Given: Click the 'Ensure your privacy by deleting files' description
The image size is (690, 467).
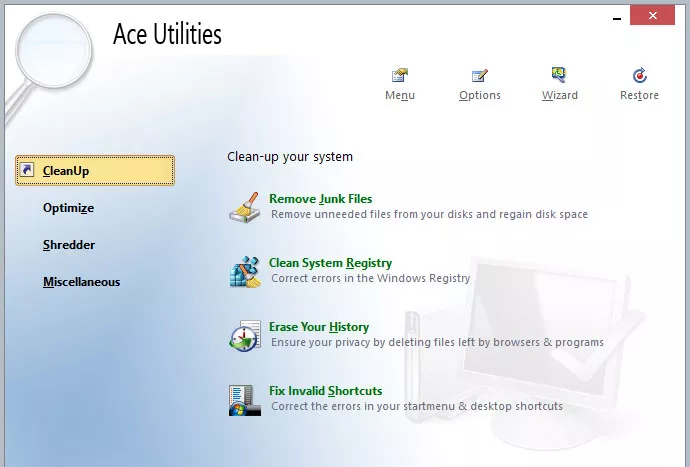Looking at the screenshot, I should tap(437, 342).
